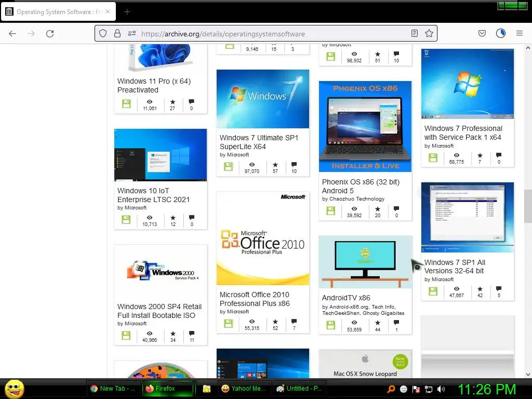Click the software floppy icon for Windows 7 Ultimate
Viewport: 532px width, 399px height.
tap(229, 167)
